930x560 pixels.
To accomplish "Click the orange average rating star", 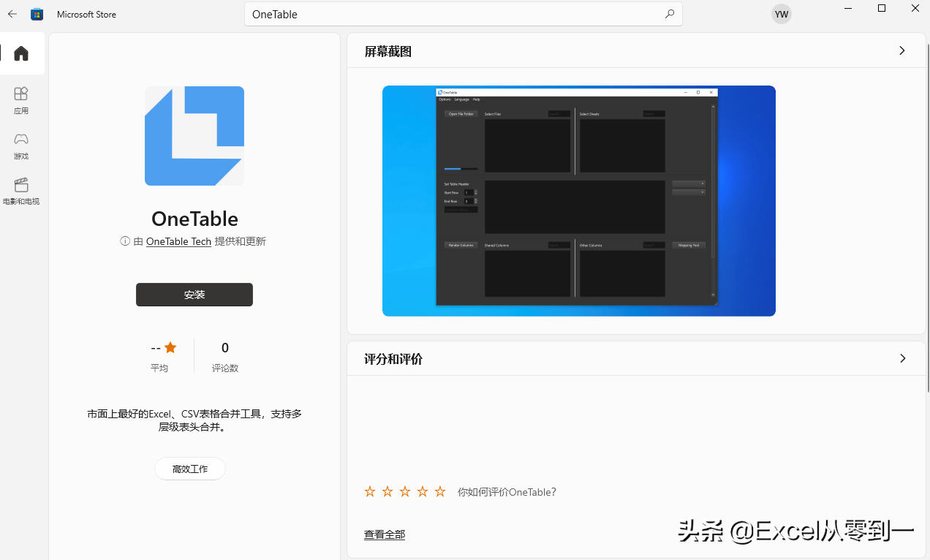I will (170, 347).
